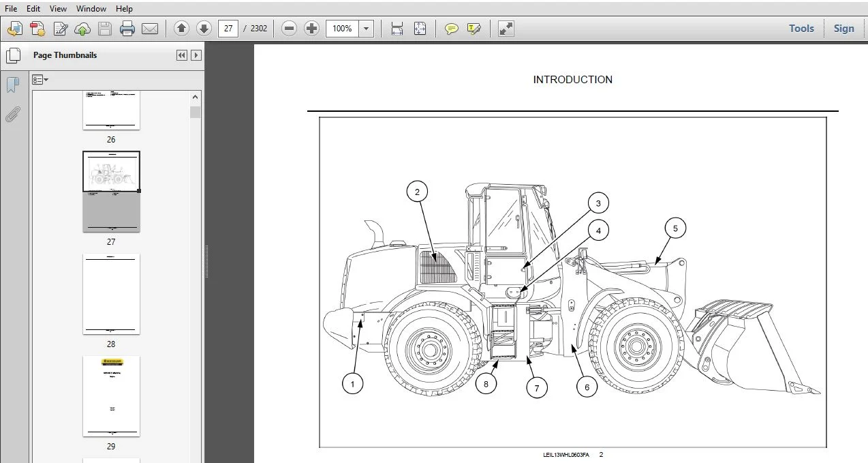This screenshot has height=463, width=868.
Task: Click the total pages 2302 label
Action: [x=259, y=29]
